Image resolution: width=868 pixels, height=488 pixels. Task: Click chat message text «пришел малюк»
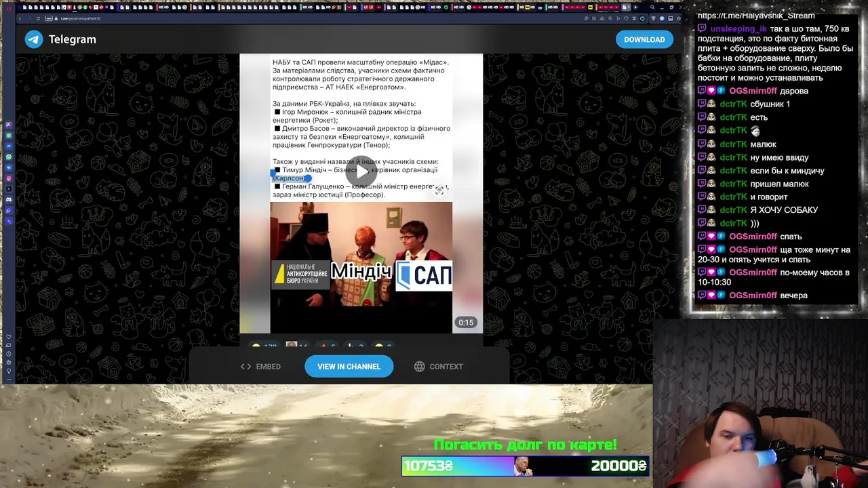(x=779, y=184)
